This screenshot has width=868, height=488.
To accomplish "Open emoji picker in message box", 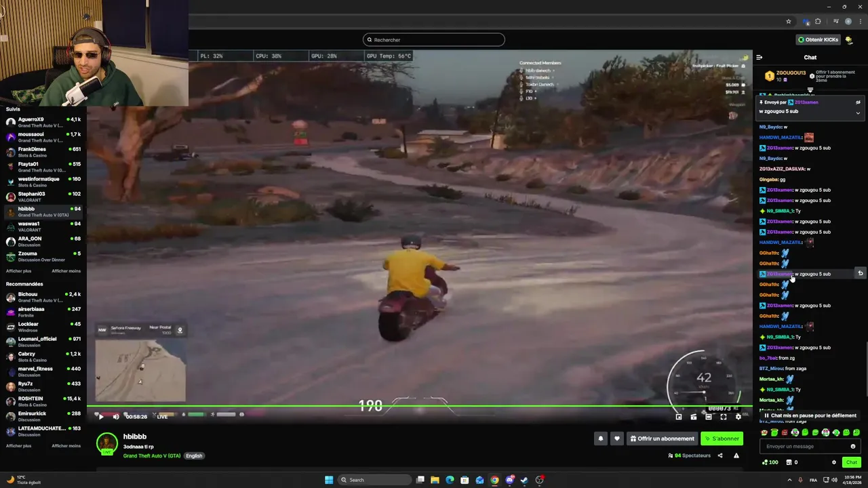I will pyautogui.click(x=853, y=446).
